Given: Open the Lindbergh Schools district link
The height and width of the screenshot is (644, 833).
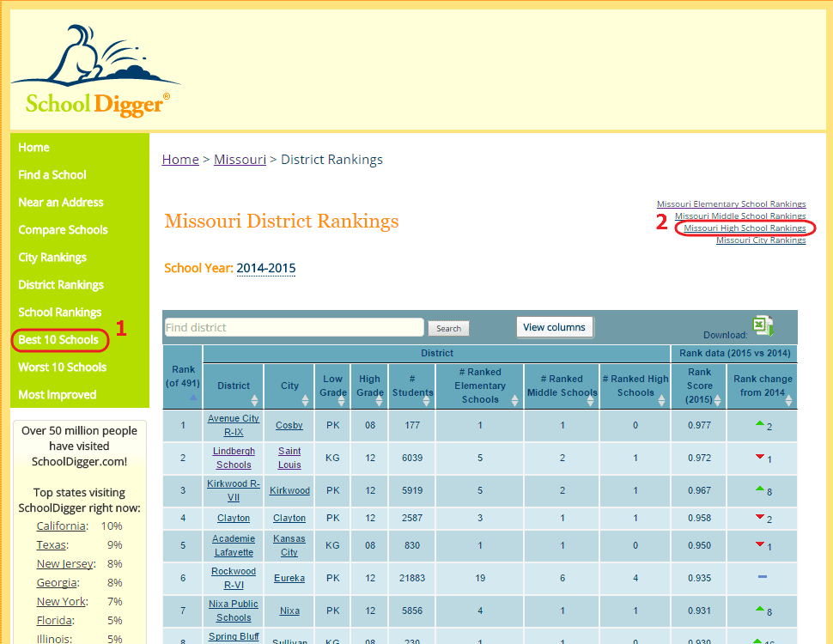Looking at the screenshot, I should pos(234,458).
